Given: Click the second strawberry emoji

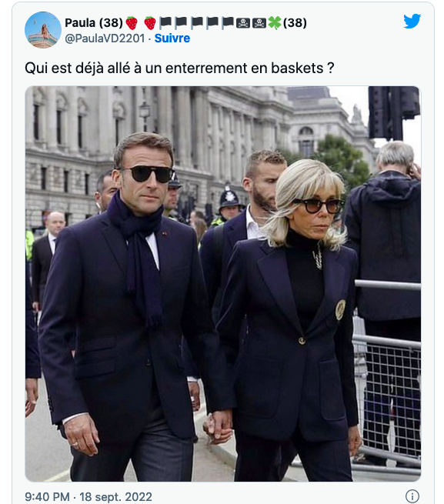Looking at the screenshot, I should coord(150,23).
